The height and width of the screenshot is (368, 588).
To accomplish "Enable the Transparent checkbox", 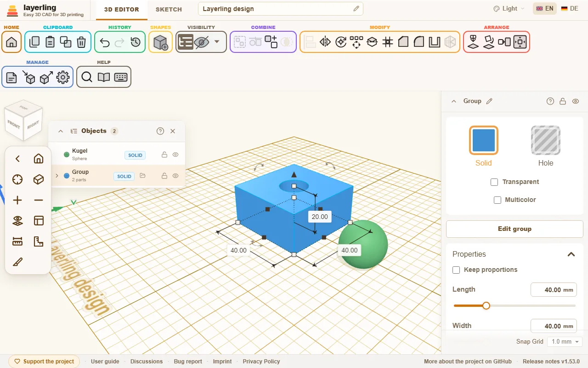I will click(494, 182).
